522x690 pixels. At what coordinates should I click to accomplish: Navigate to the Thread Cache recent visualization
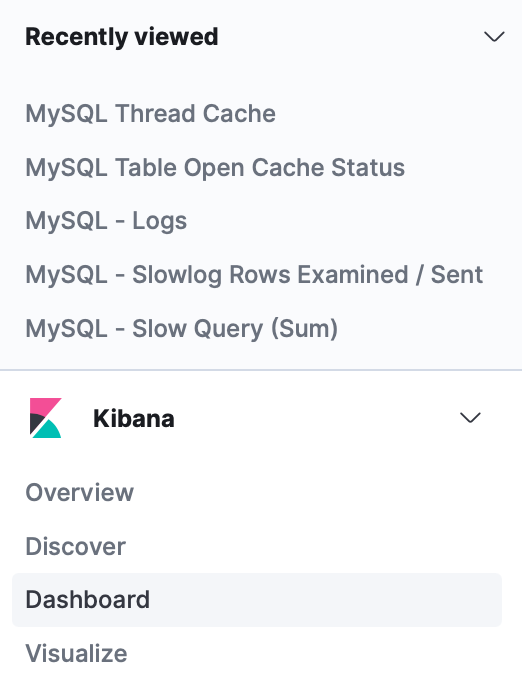coord(151,114)
